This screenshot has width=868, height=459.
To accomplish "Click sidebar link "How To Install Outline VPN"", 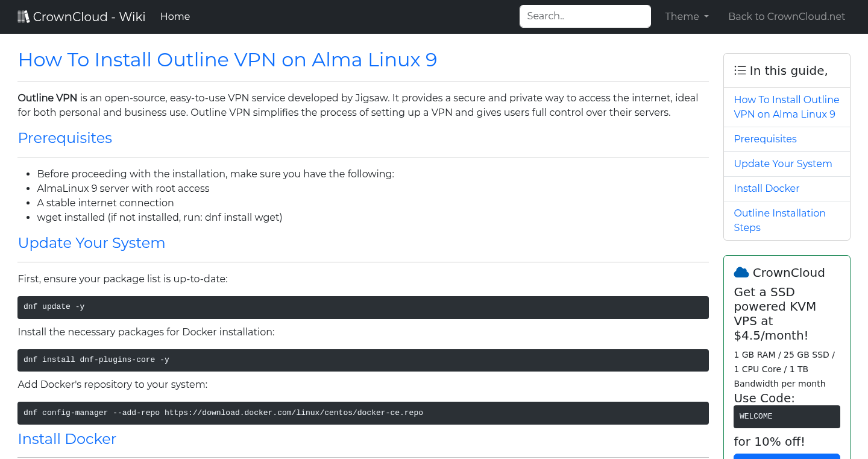I will pos(787,107).
